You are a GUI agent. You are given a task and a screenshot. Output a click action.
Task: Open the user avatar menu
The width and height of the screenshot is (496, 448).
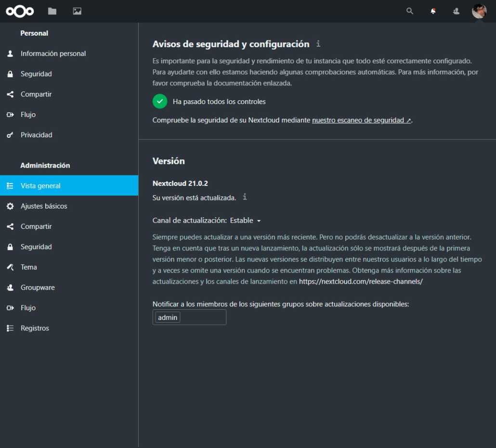(x=479, y=11)
